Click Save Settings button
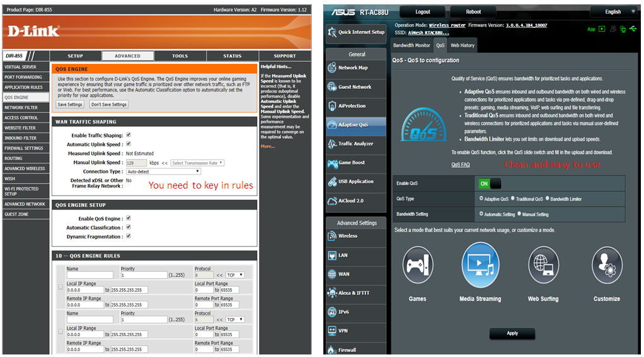Screen dimensions: 644x357 tap(70, 105)
